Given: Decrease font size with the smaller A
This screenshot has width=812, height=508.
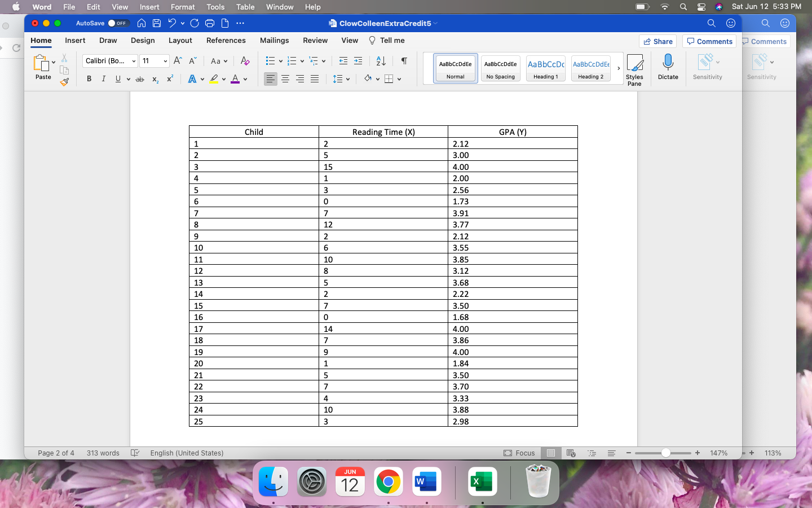Looking at the screenshot, I should point(192,61).
